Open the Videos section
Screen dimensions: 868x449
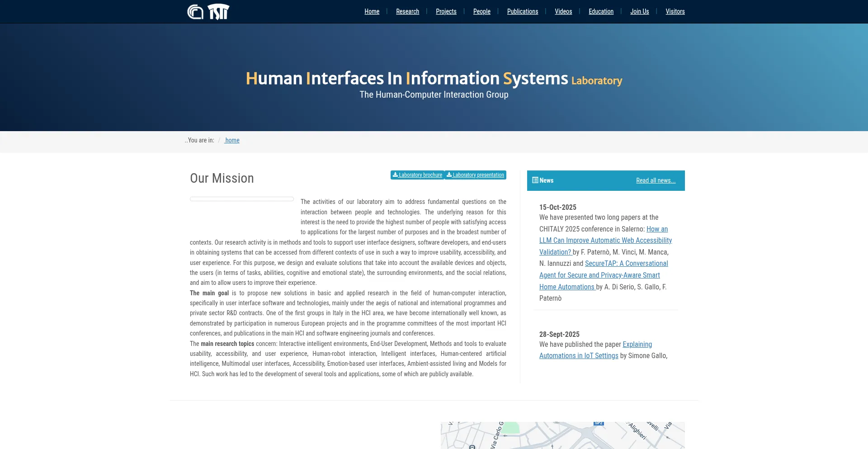click(x=563, y=11)
